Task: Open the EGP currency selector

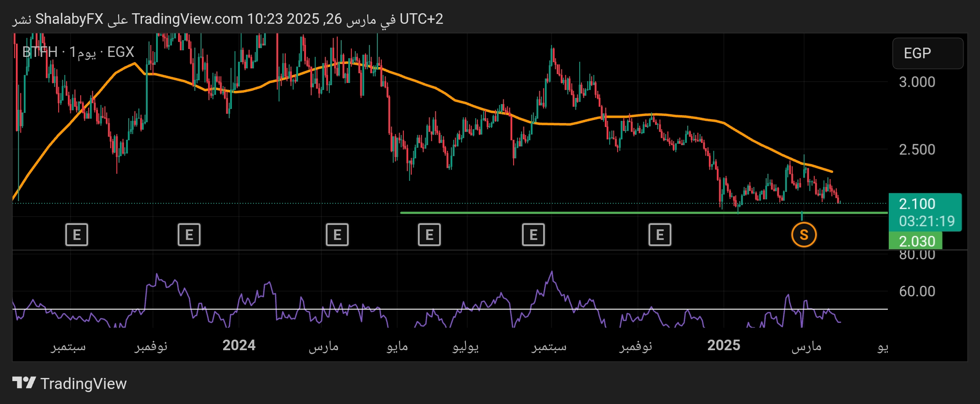Action: click(928, 53)
